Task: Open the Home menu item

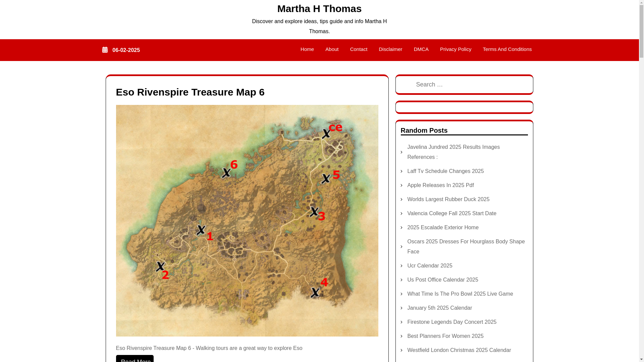Action: point(307,49)
